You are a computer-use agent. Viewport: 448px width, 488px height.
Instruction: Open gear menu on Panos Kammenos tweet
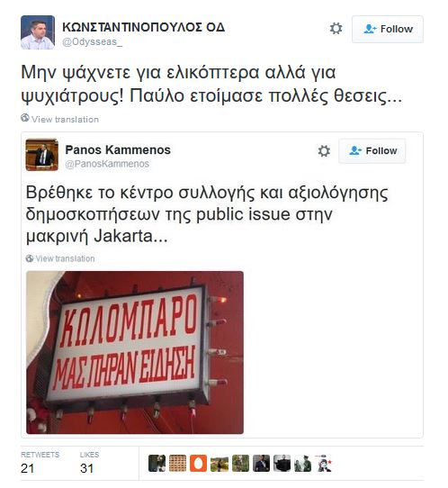pyautogui.click(x=324, y=151)
